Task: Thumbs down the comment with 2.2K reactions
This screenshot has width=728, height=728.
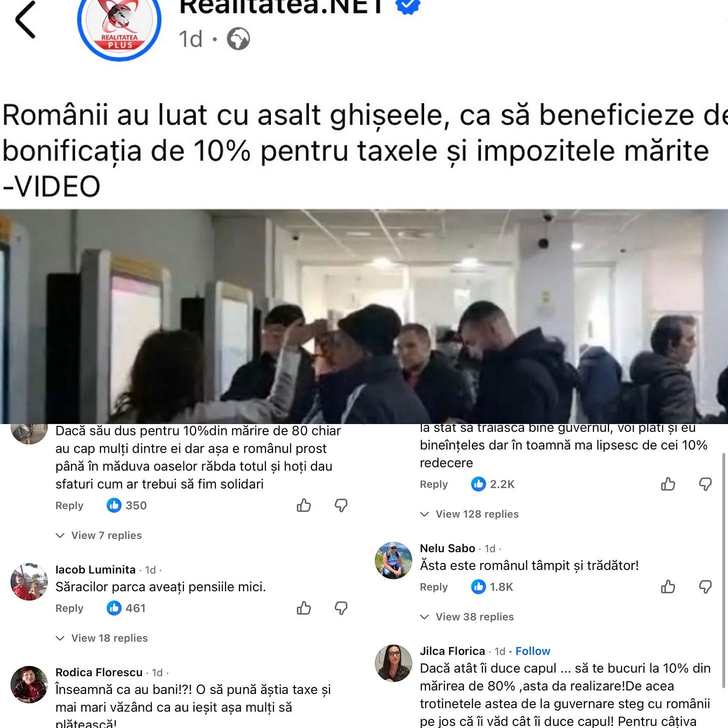Action: pyautogui.click(x=705, y=484)
